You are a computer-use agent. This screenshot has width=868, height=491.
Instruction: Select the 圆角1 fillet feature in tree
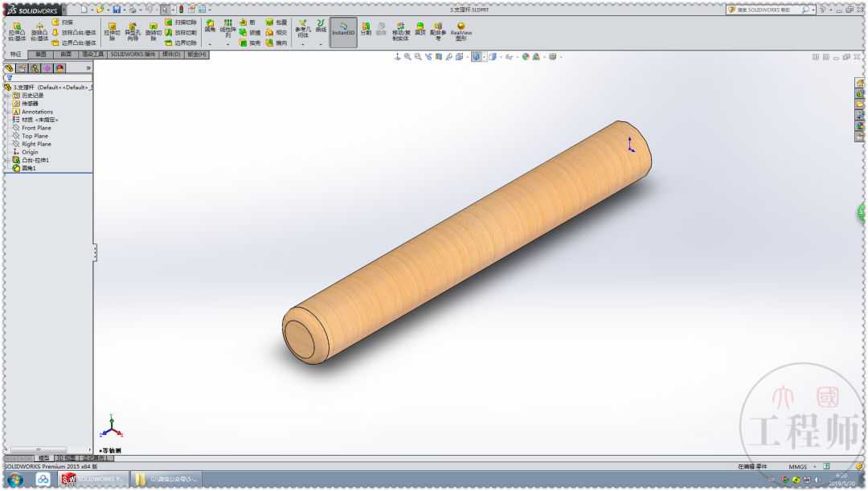point(29,168)
